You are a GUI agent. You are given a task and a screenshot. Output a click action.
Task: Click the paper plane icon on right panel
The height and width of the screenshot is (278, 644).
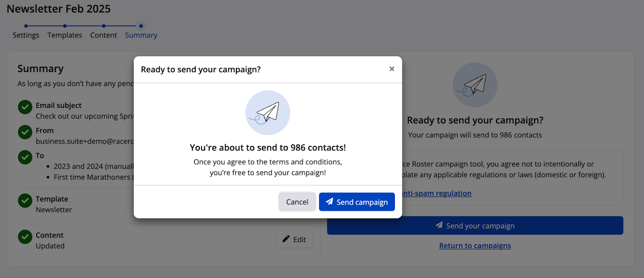pyautogui.click(x=475, y=85)
